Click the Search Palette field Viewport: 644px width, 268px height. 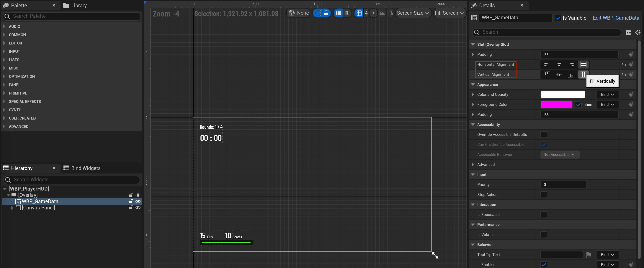(72, 16)
